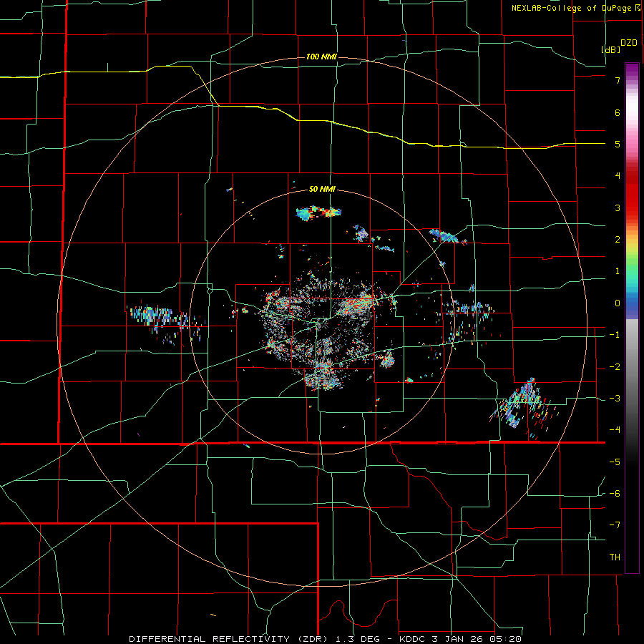Click the 100 NMI range ring label
Image resolution: width=644 pixels, height=644 pixels.
(321, 57)
